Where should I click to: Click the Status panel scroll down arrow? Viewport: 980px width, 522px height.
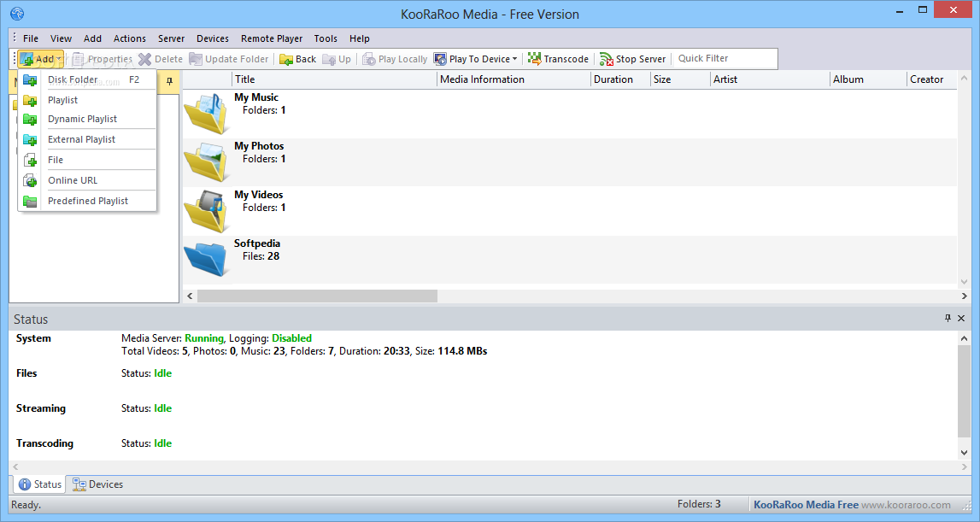tap(964, 453)
